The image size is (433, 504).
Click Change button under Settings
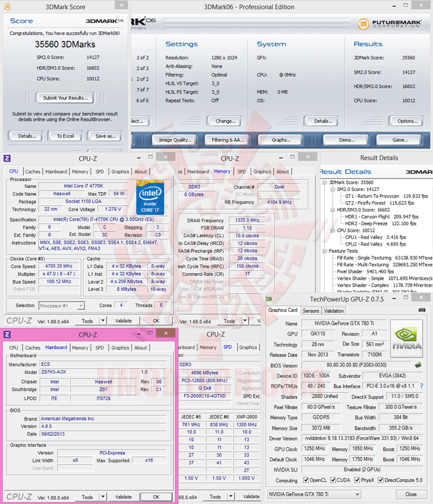pos(226,121)
